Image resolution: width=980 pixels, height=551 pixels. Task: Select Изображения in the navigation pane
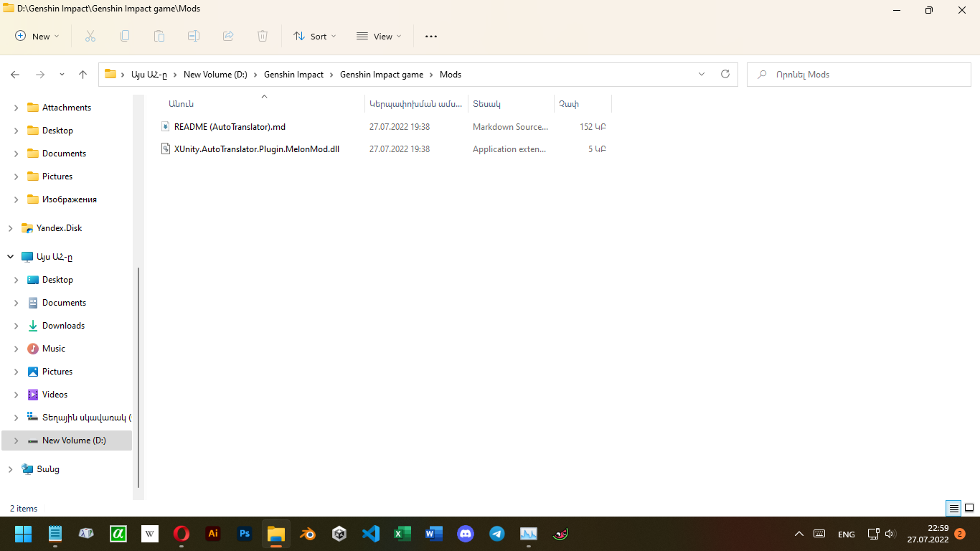(70, 199)
